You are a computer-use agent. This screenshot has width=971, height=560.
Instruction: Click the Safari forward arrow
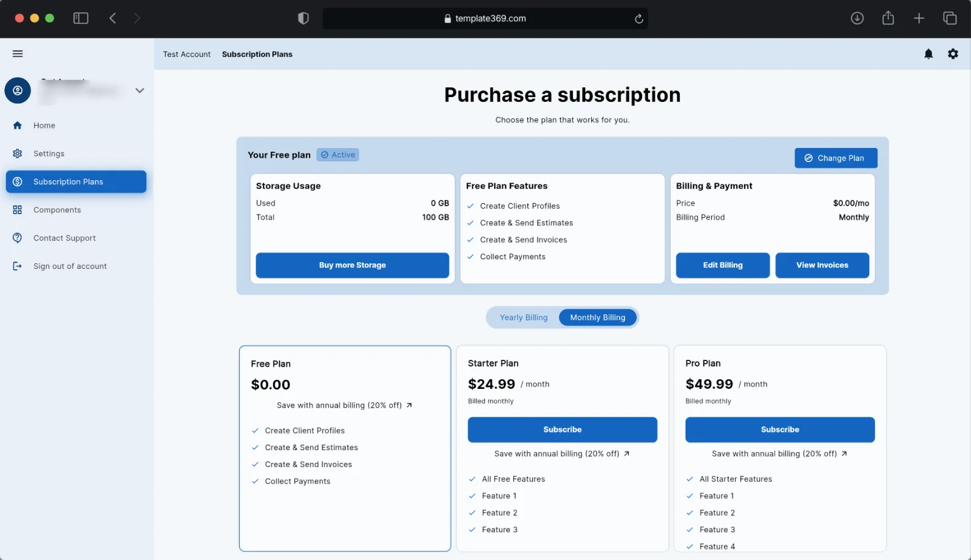pos(137,18)
